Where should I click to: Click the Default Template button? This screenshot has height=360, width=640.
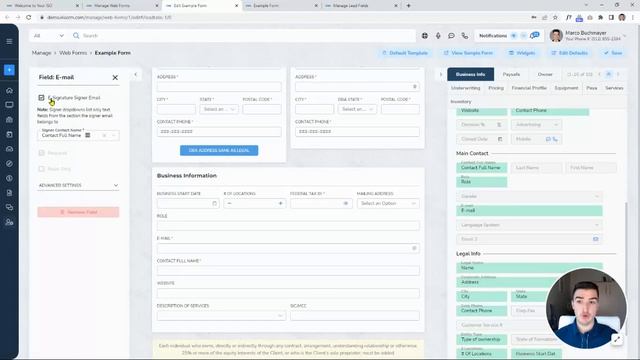[405, 53]
